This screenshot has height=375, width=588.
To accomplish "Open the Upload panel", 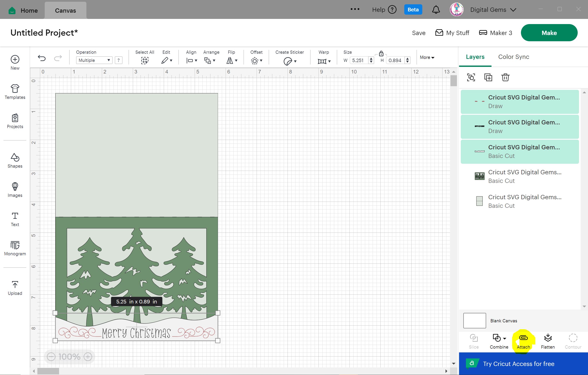I will pos(15,288).
